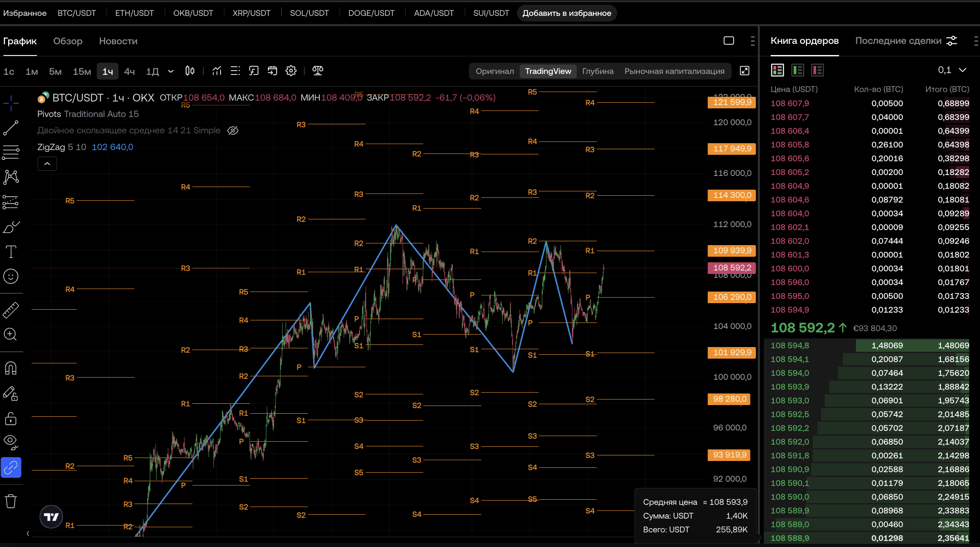Click the Pivots Traditional Auto 15 legend

tap(88, 114)
